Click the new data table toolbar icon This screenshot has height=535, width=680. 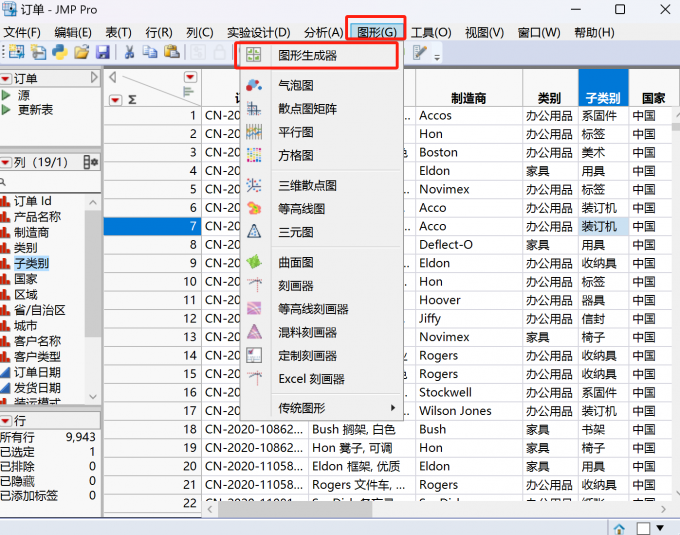[16, 52]
